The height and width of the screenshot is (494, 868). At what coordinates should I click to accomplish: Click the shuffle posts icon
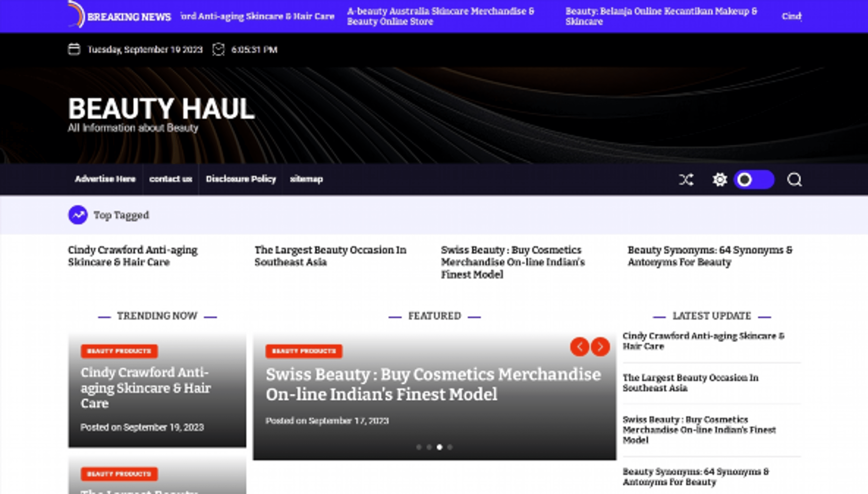tap(687, 179)
